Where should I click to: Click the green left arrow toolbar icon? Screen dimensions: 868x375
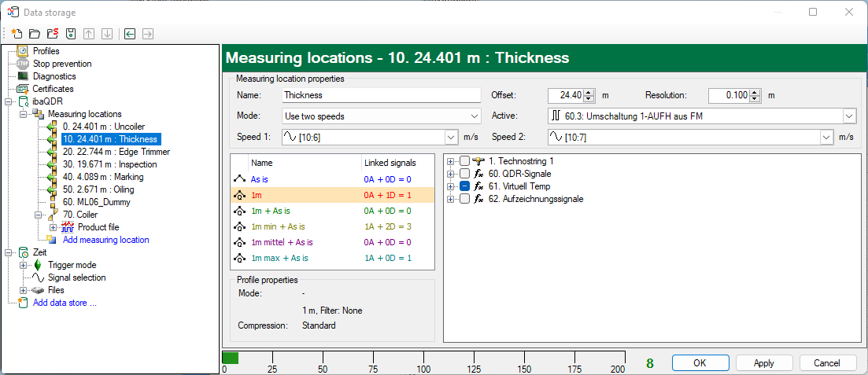pos(130,34)
